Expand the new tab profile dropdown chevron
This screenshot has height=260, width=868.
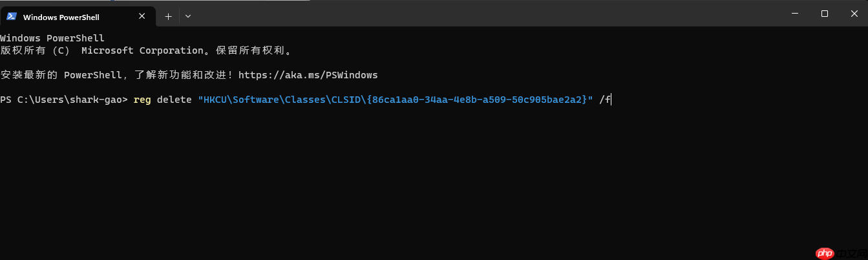188,17
